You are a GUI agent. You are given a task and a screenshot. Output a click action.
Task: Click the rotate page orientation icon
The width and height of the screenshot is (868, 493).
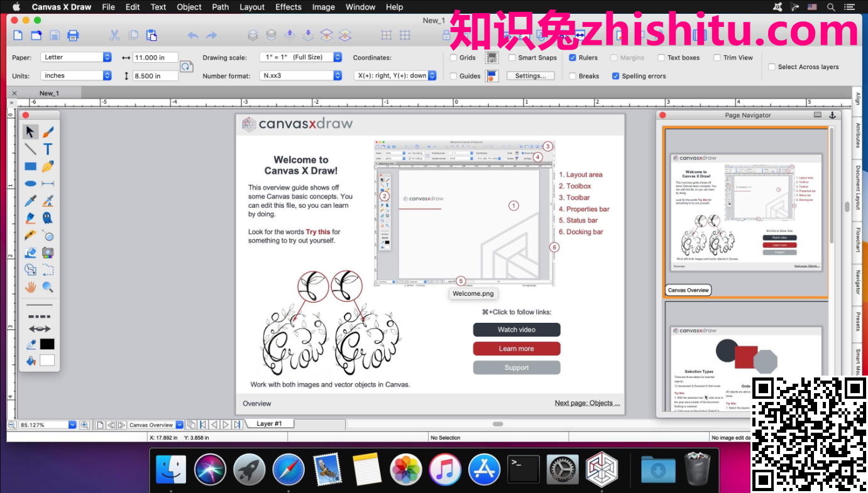(x=186, y=67)
